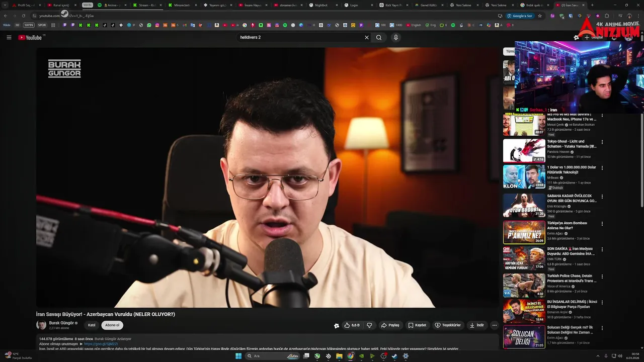Open Settings gear icon in taskbar
Image resolution: width=644 pixels, height=362 pixels.
pyautogui.click(x=406, y=356)
